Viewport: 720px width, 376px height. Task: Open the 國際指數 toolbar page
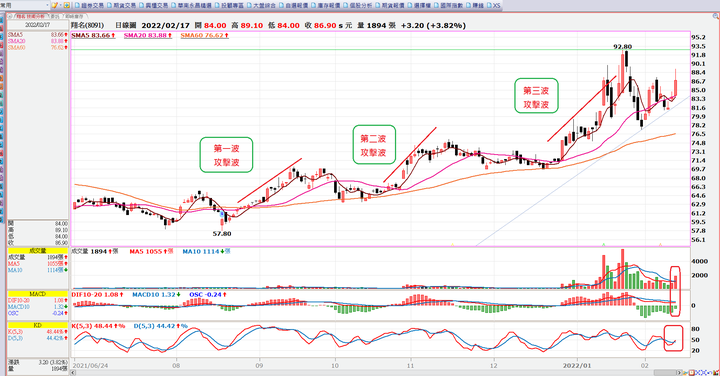point(448,6)
